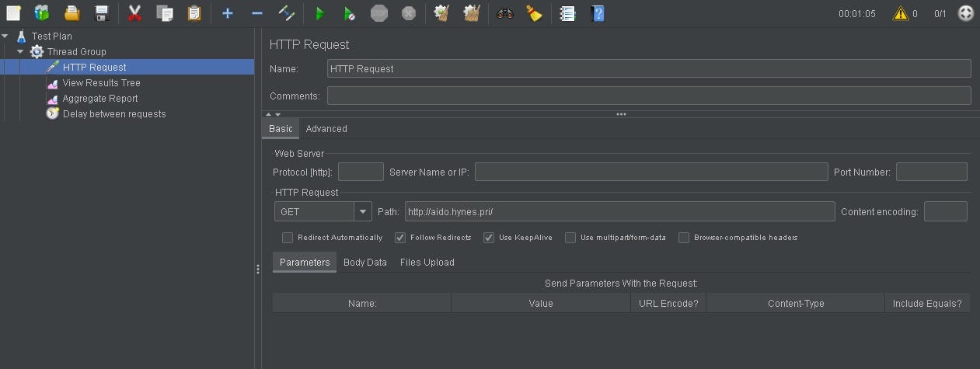The height and width of the screenshot is (369, 980).
Task: Switch to the Basic tab
Action: pos(281,129)
